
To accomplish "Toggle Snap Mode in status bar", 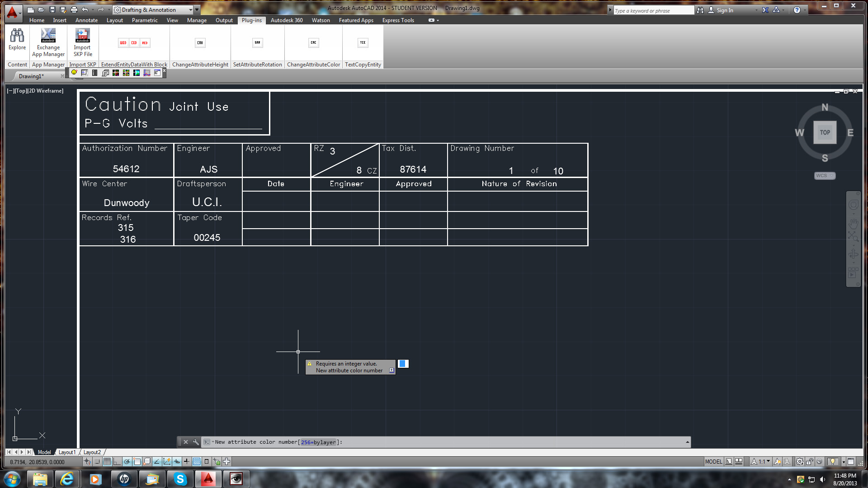I will point(97,461).
